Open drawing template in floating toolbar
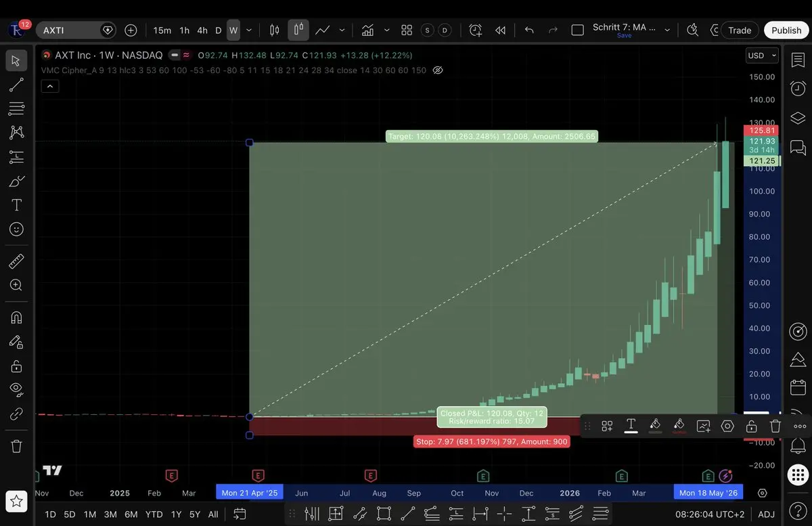Image resolution: width=812 pixels, height=526 pixels. [x=607, y=426]
